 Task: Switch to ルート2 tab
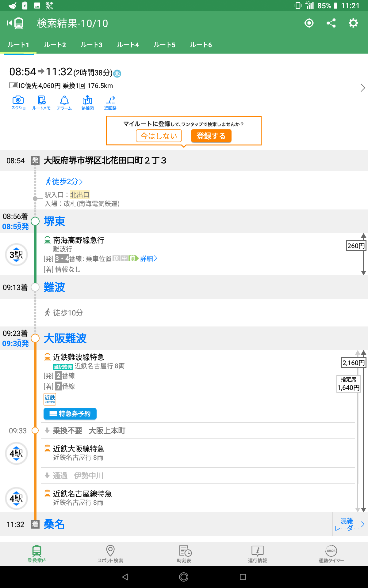point(55,45)
